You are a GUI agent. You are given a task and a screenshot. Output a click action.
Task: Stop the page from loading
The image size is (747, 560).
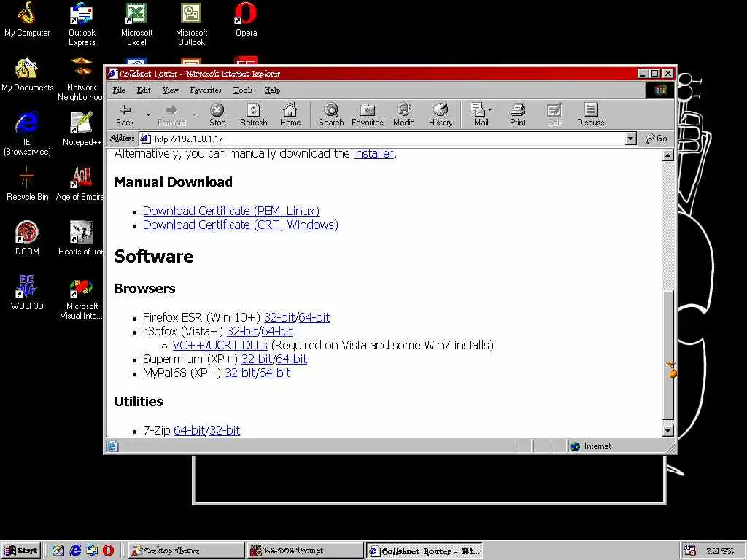[217, 114]
